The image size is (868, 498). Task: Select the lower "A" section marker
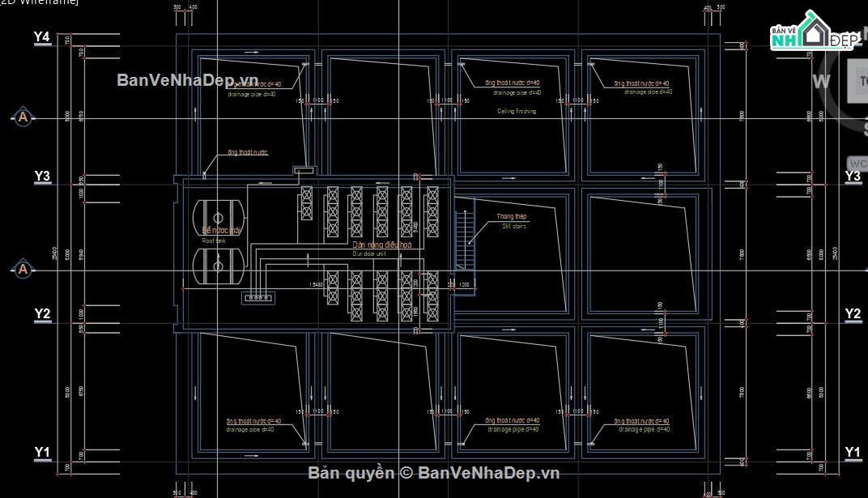coord(23,269)
